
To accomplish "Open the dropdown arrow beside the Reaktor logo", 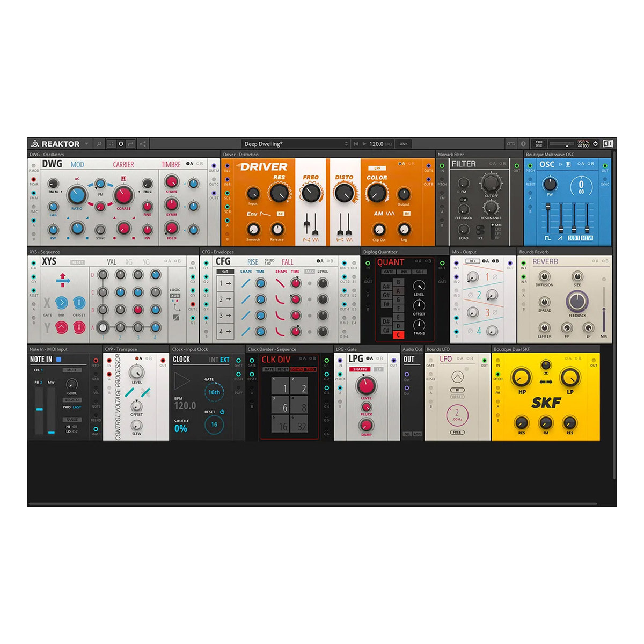I will click(87, 144).
